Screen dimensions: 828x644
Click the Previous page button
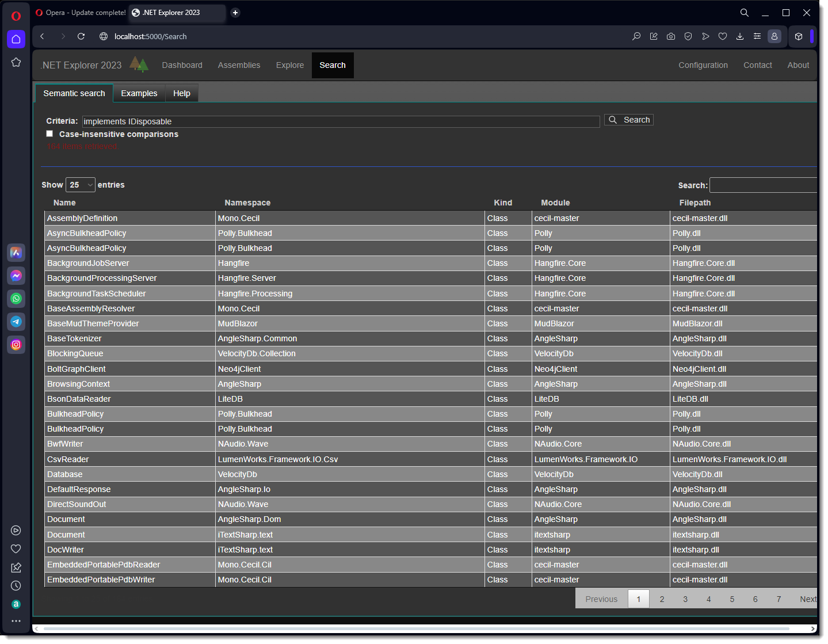point(601,599)
